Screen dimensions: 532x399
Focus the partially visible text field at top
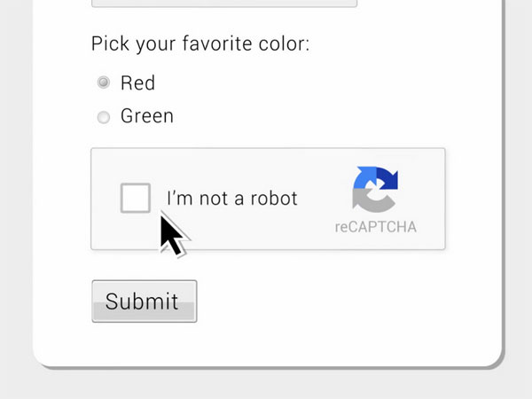(224, 4)
